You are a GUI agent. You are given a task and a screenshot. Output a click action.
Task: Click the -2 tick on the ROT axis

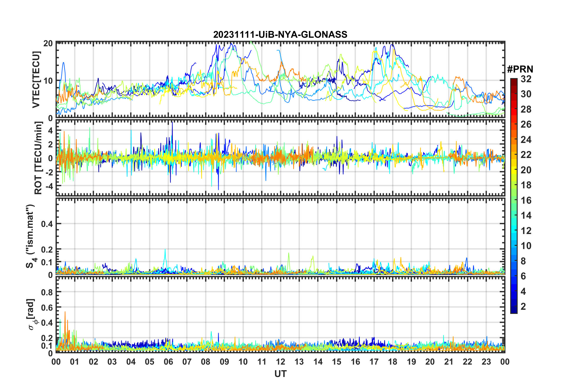pos(49,172)
